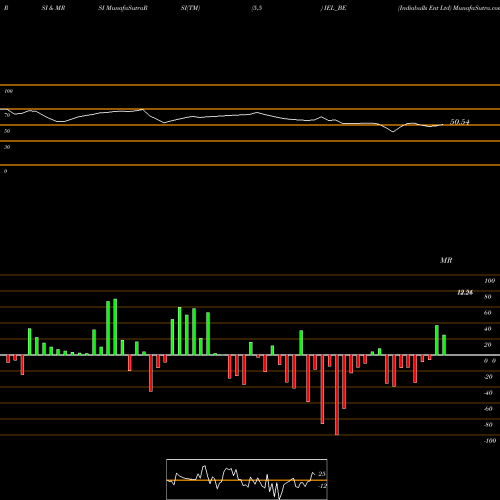Screen dimensions: 500x500
Task: Click the SI(TM) header text
Action: click(x=190, y=8)
